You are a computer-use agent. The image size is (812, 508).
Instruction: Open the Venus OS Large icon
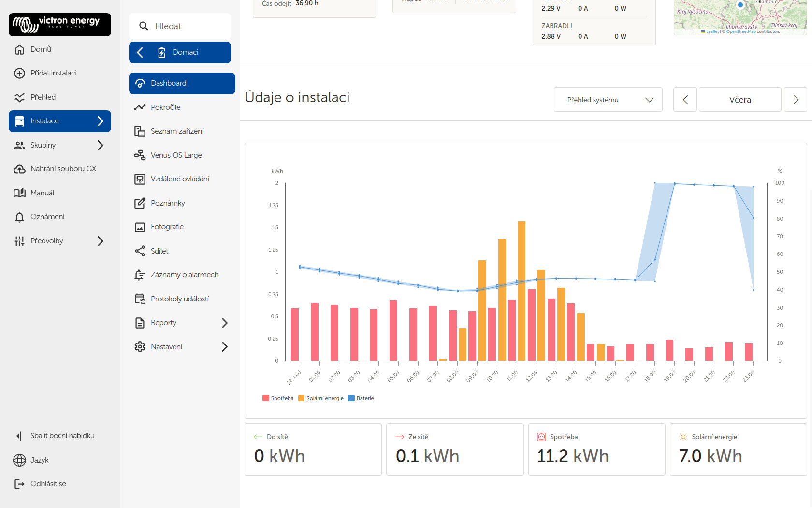pos(140,155)
